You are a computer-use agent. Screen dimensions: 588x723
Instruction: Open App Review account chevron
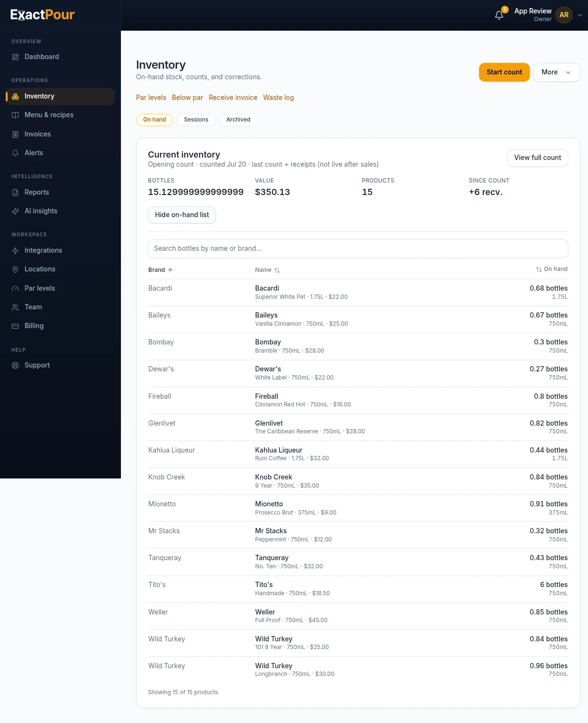pos(580,15)
